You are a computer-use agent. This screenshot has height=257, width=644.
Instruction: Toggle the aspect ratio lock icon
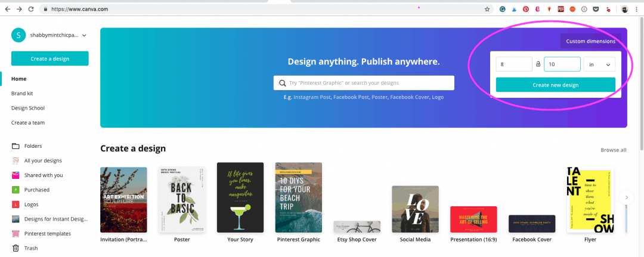pyautogui.click(x=538, y=64)
